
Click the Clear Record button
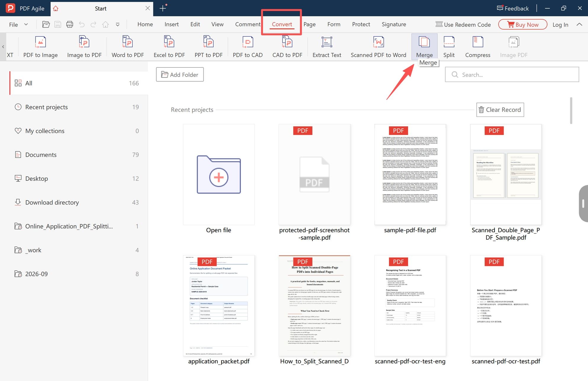(500, 110)
